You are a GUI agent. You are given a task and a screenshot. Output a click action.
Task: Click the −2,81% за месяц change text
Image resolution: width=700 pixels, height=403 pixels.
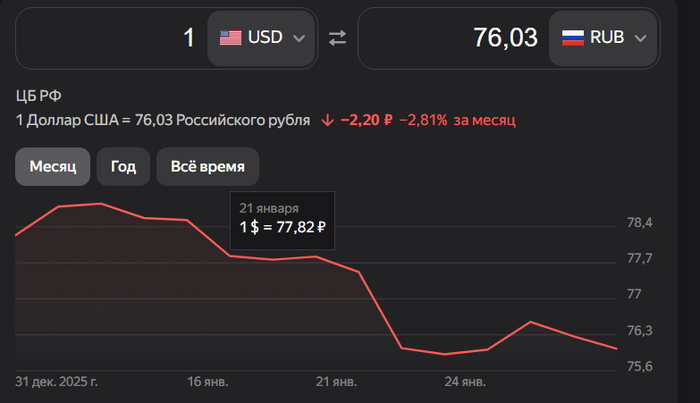[457, 120]
